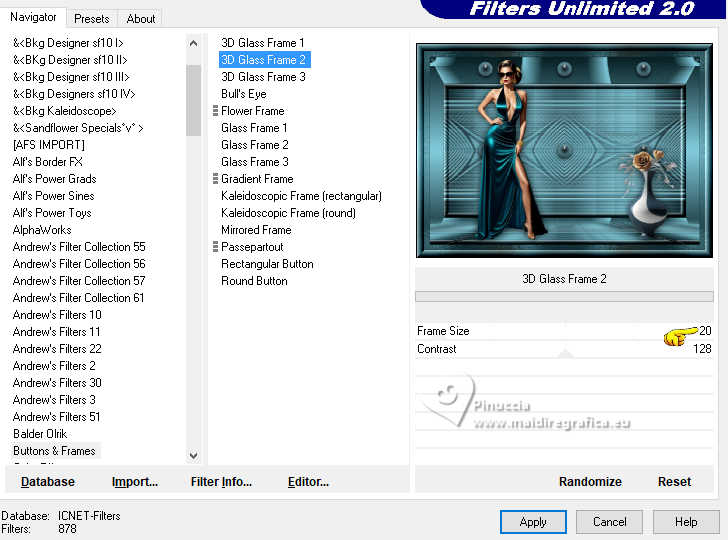Select Andrew's Filter Collection 56
The width and height of the screenshot is (728, 540).
pyautogui.click(x=79, y=264)
